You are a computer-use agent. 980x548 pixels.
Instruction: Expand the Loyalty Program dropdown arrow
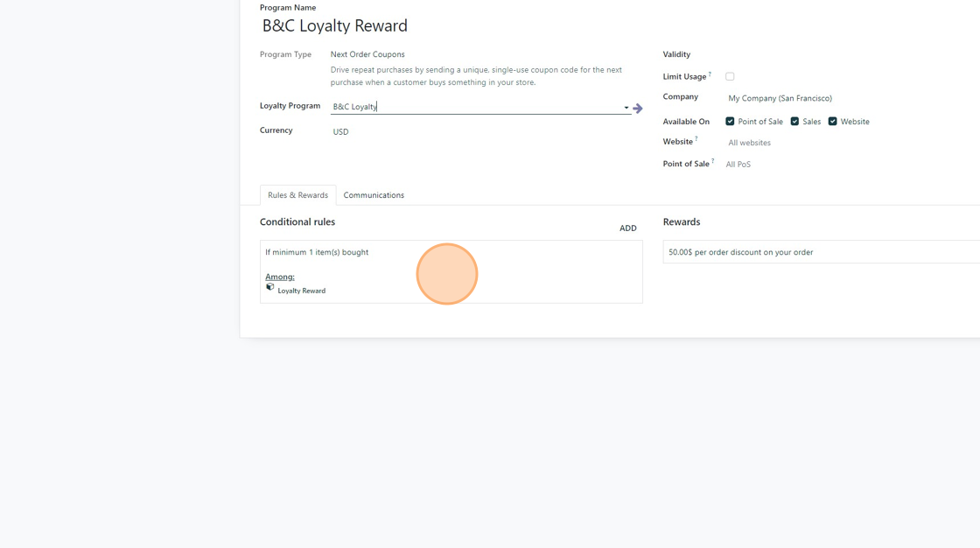click(x=626, y=108)
